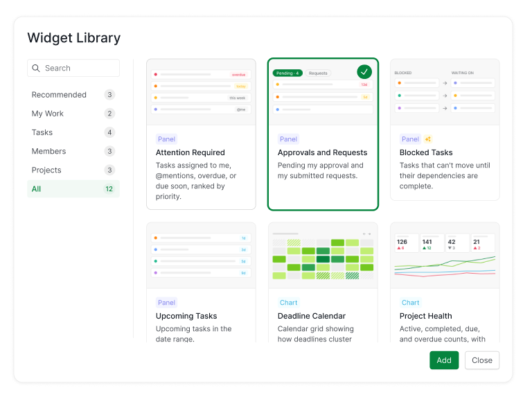Screen dimensions: 532x399
Task: Choose the Project Health chart preview
Action: (445, 256)
